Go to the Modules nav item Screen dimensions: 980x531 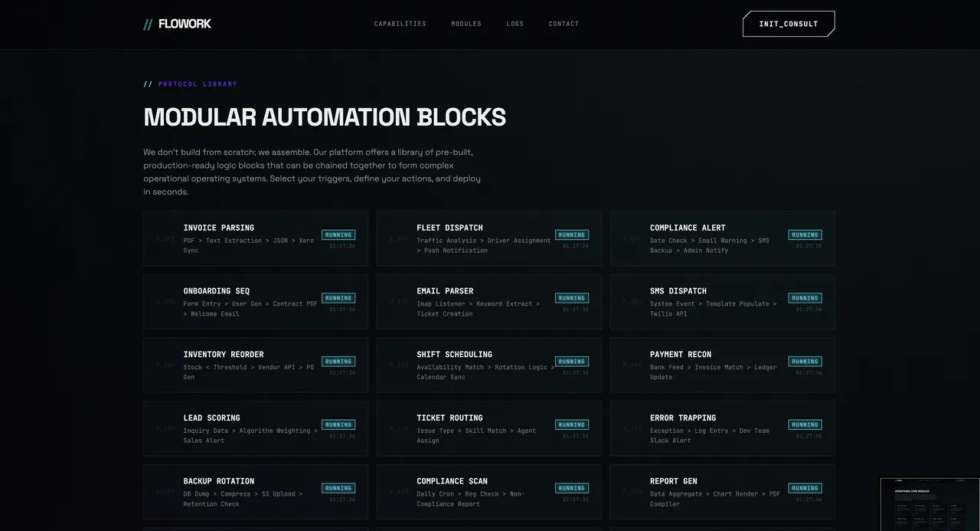click(x=466, y=24)
